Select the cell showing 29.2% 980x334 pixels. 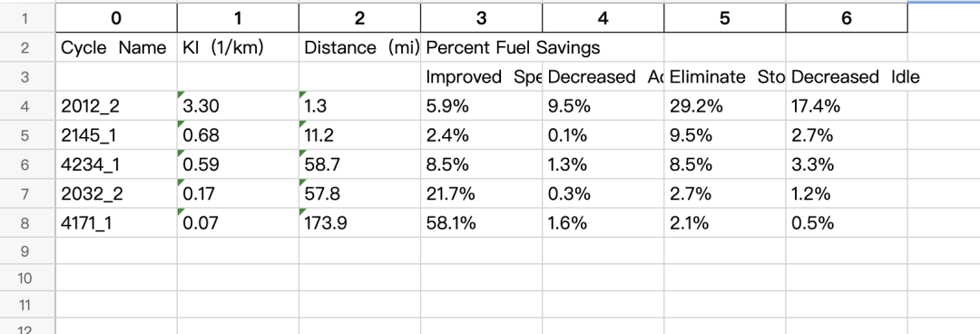point(725,105)
